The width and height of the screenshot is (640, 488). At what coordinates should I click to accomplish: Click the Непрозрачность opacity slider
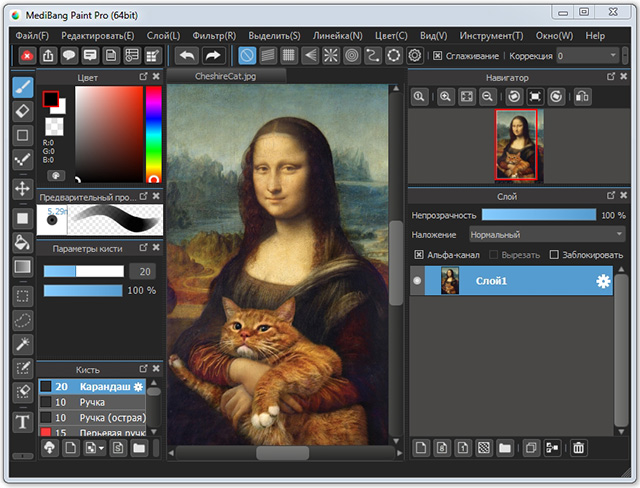[x=538, y=214]
